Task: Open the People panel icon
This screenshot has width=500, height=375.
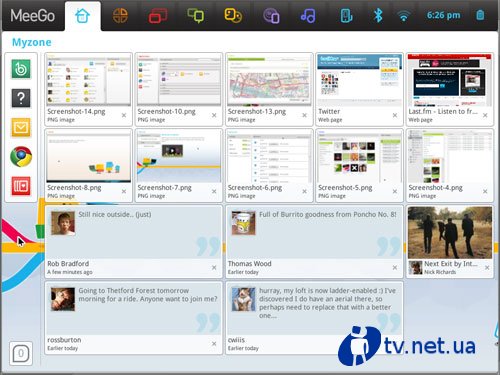Action: pos(233,16)
